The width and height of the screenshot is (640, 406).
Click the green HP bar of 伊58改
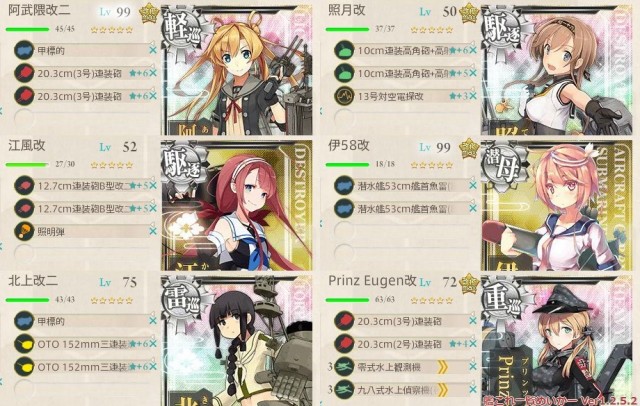point(347,165)
